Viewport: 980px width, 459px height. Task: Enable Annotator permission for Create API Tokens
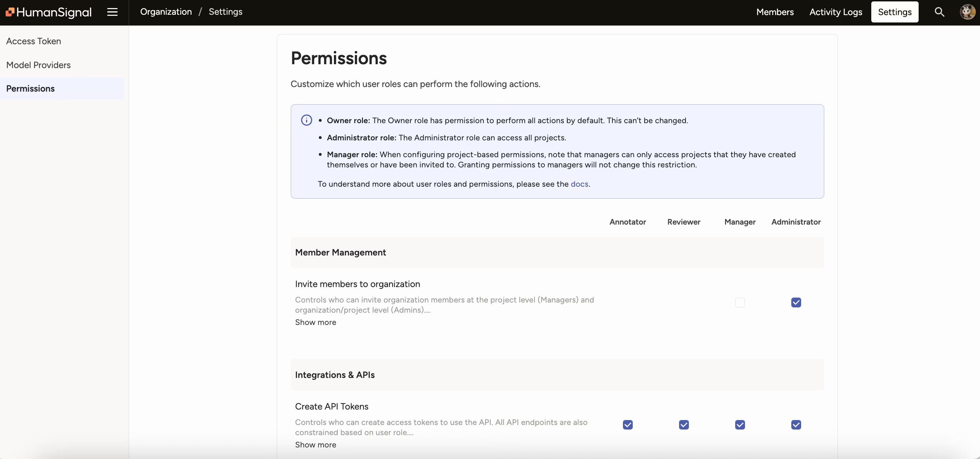pos(627,425)
